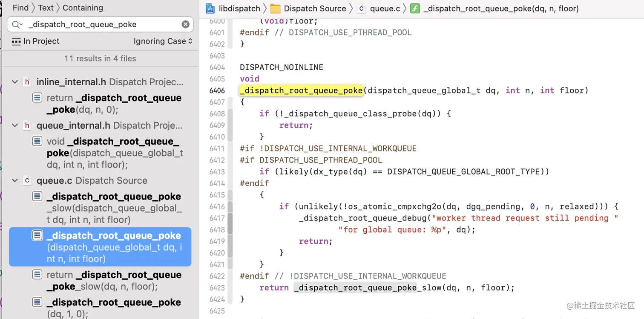Select result '_dispatch_root_queue_poke(dq, 1, 0);'
This screenshot has width=644, height=319.
click(x=100, y=308)
